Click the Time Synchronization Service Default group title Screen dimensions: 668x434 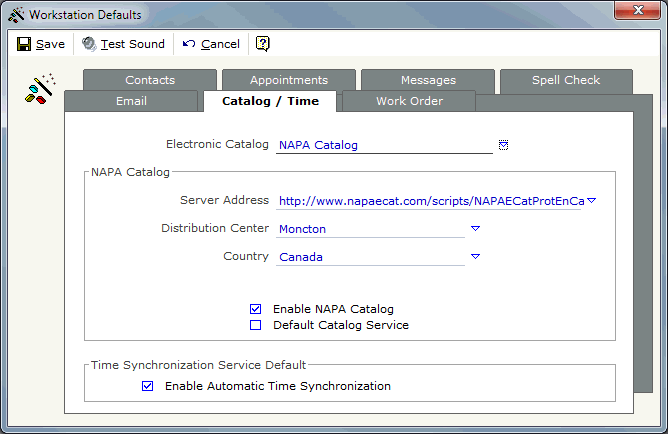click(x=199, y=365)
